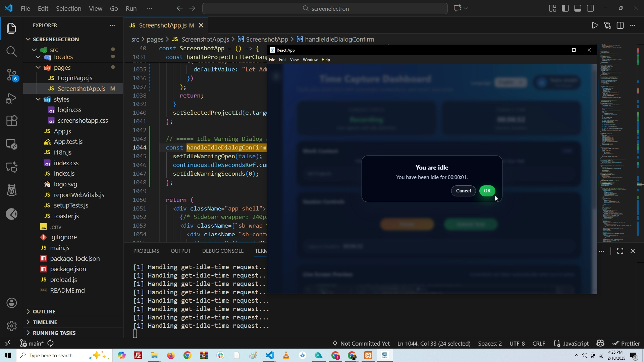Image resolution: width=644 pixels, height=362 pixels.
Task: Open the Search view in activity bar
Action: point(11,51)
